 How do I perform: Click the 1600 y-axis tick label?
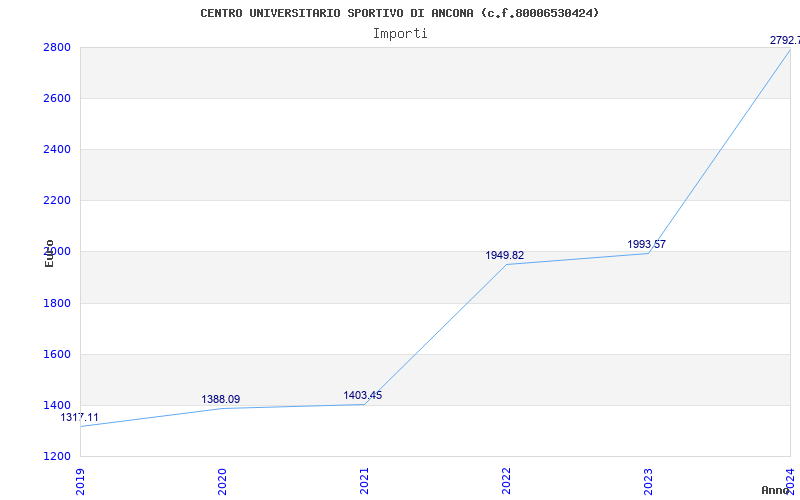coord(57,354)
